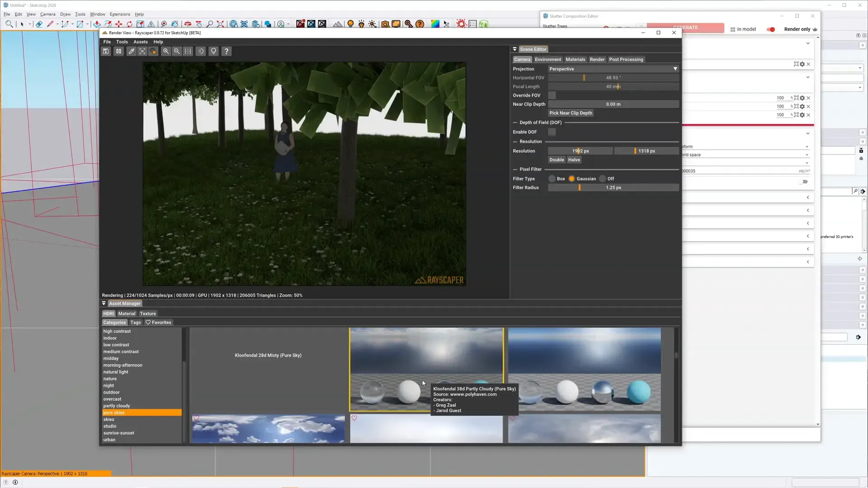Viewport: 868px width, 488px height.
Task: Click the SketchUp Search magnifier icon
Action: [9, 24]
